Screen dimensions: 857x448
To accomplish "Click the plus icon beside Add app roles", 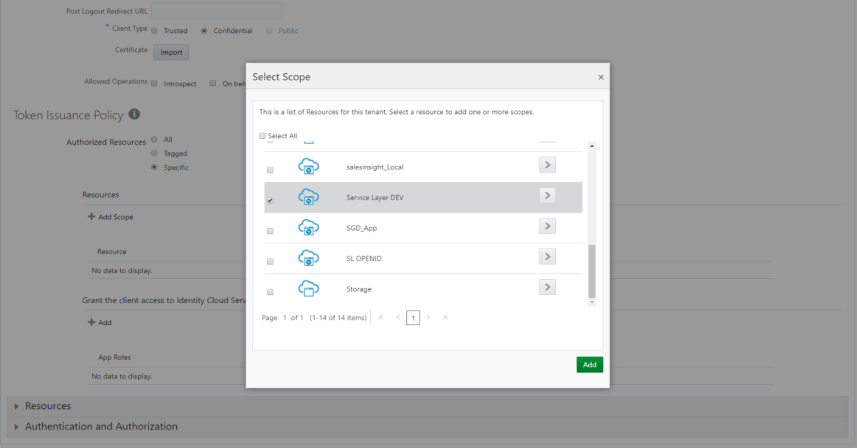I will pyautogui.click(x=91, y=322).
